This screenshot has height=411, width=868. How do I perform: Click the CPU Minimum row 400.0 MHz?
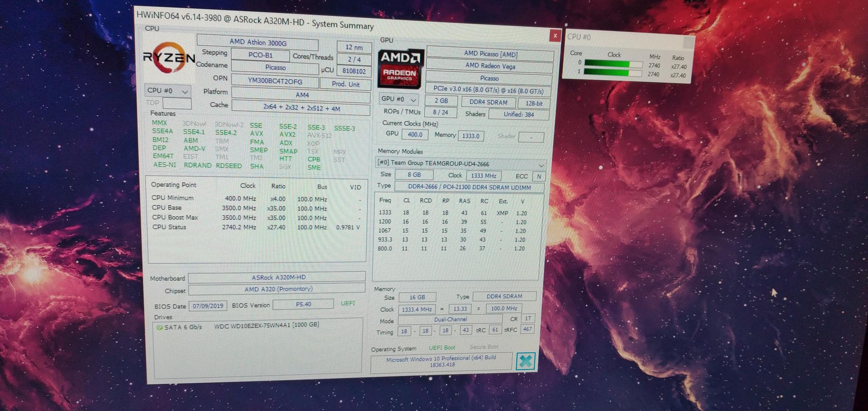[x=256, y=199]
